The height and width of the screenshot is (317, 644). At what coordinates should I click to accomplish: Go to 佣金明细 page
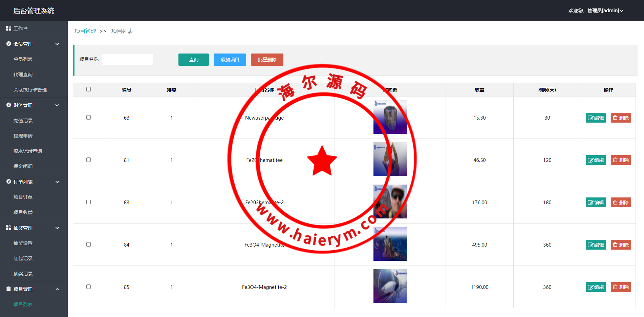(x=23, y=166)
